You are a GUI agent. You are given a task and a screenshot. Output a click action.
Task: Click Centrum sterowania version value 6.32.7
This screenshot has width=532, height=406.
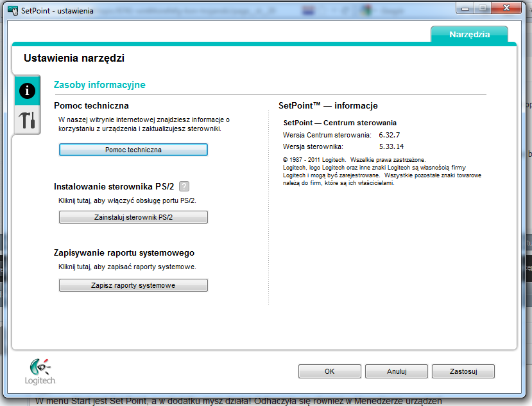(389, 135)
